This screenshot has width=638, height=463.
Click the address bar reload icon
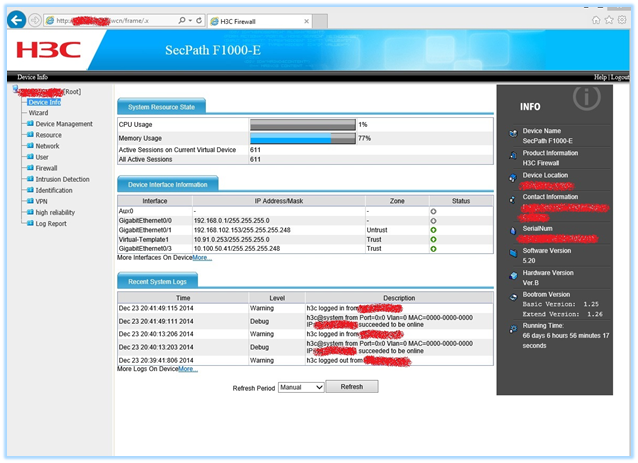coord(200,20)
